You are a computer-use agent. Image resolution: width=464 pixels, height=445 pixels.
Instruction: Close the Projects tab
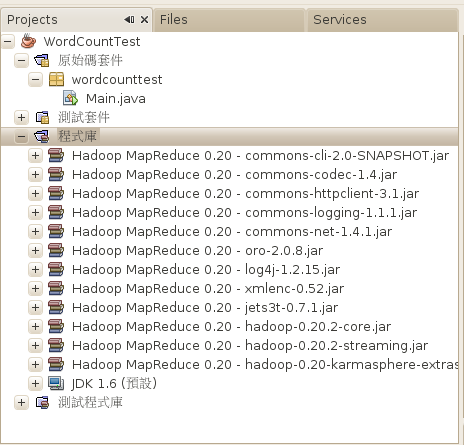[x=144, y=20]
